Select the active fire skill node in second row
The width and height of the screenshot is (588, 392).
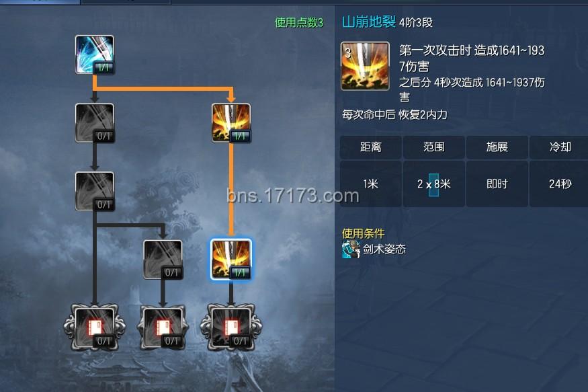[x=231, y=123]
